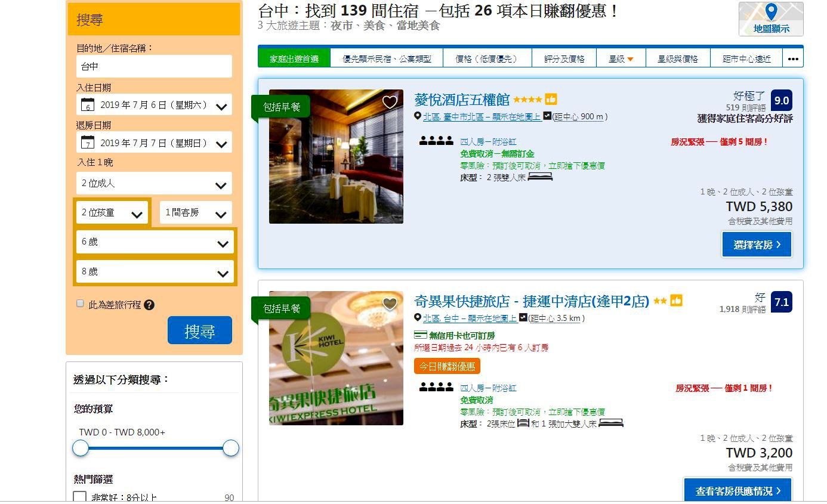The image size is (827, 504).
Task: Click the 四人房－附浴缸 link for 薆悅酒店
Action: 488,142
